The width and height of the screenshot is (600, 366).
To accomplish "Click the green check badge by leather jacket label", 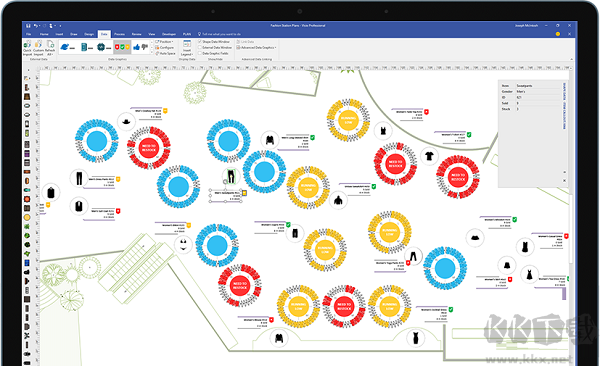I will pyautogui.click(x=313, y=137).
